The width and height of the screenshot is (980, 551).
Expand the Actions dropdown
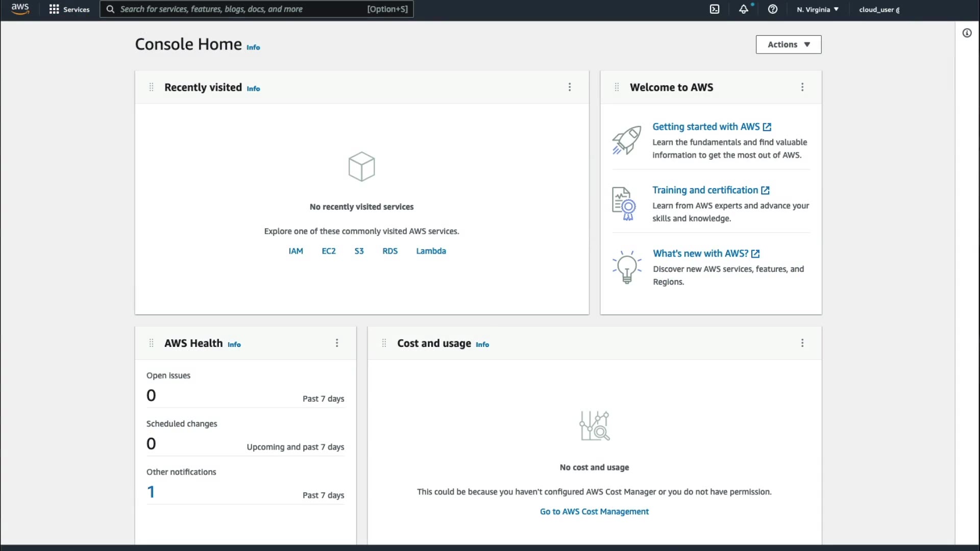(788, 44)
